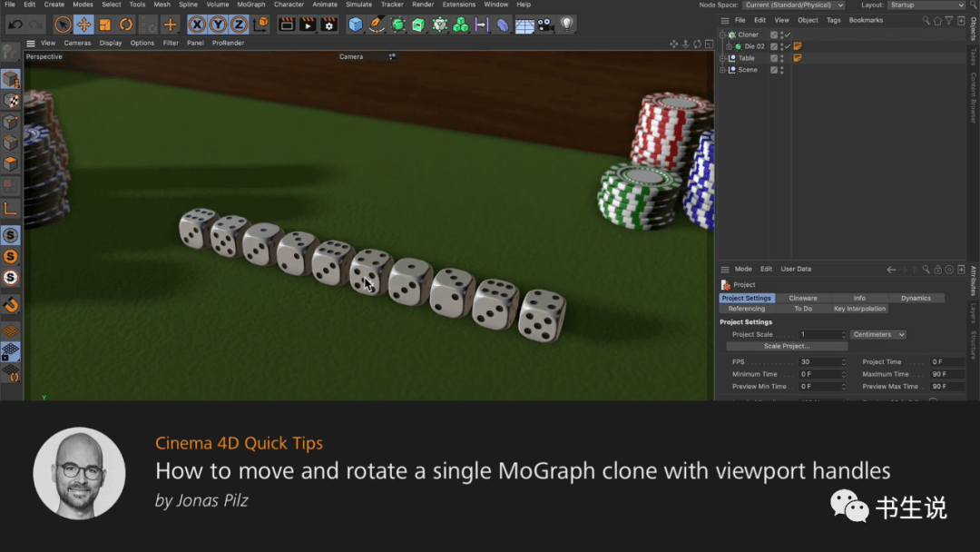
Task: Open the User Data menu
Action: click(796, 270)
